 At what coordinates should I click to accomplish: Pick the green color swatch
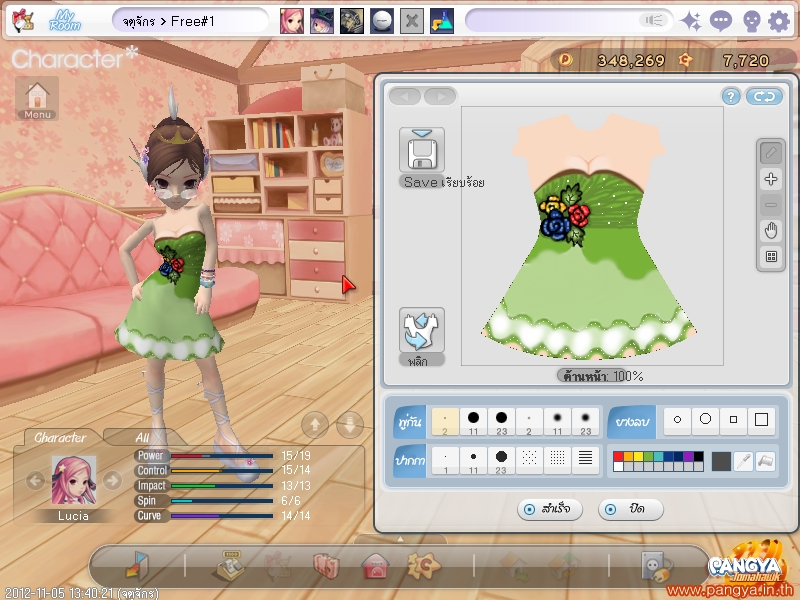click(x=648, y=457)
